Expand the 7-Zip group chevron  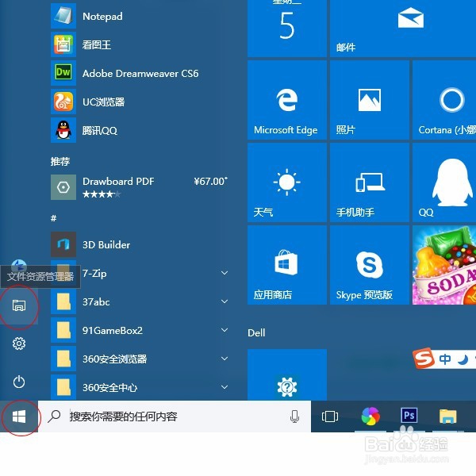tap(225, 273)
